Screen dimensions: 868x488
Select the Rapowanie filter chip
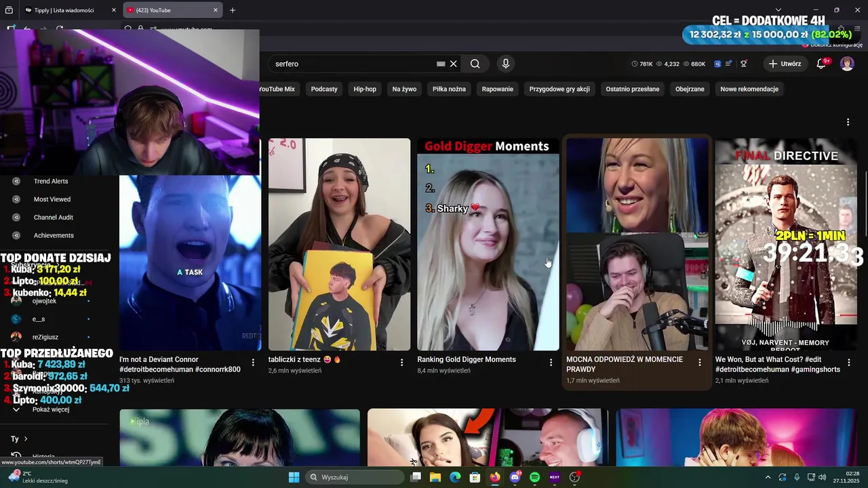498,89
